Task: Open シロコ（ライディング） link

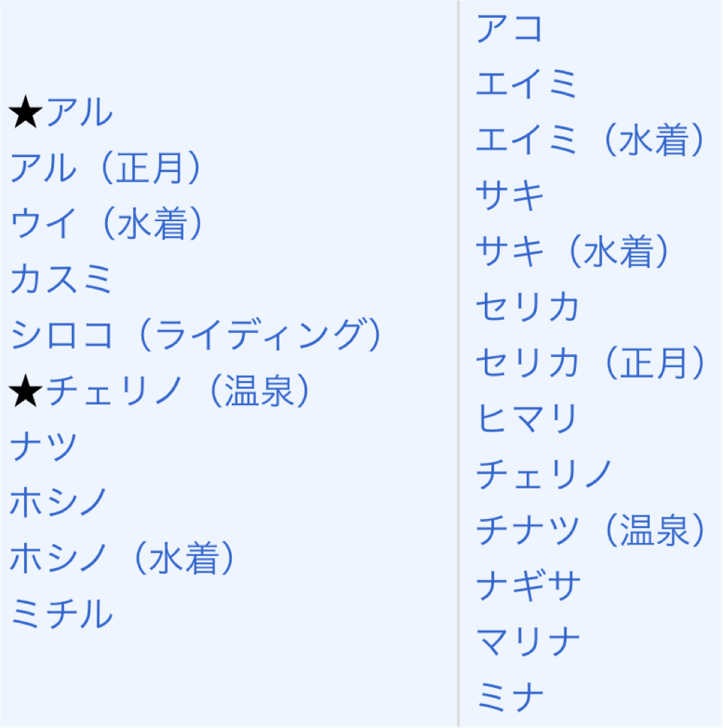Action: (x=196, y=335)
